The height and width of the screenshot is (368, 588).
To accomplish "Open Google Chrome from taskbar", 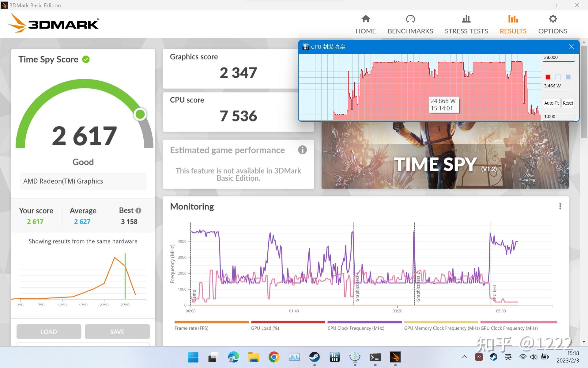I will (274, 357).
